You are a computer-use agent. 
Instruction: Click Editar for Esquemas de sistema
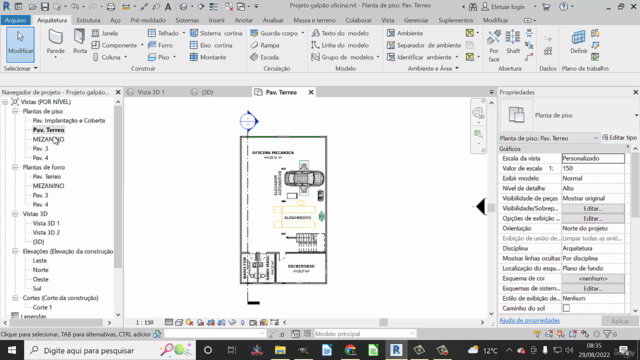(593, 288)
